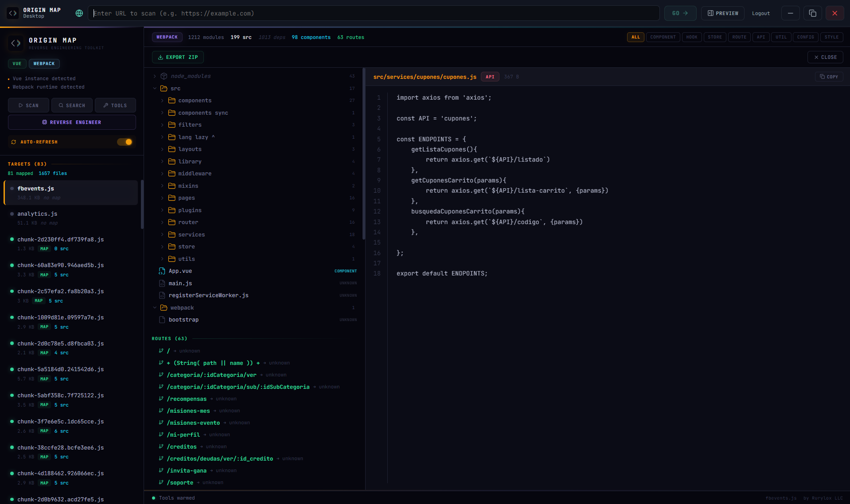The image size is (850, 504).
Task: Click the Export ZIP download icon
Action: pyautogui.click(x=160, y=57)
